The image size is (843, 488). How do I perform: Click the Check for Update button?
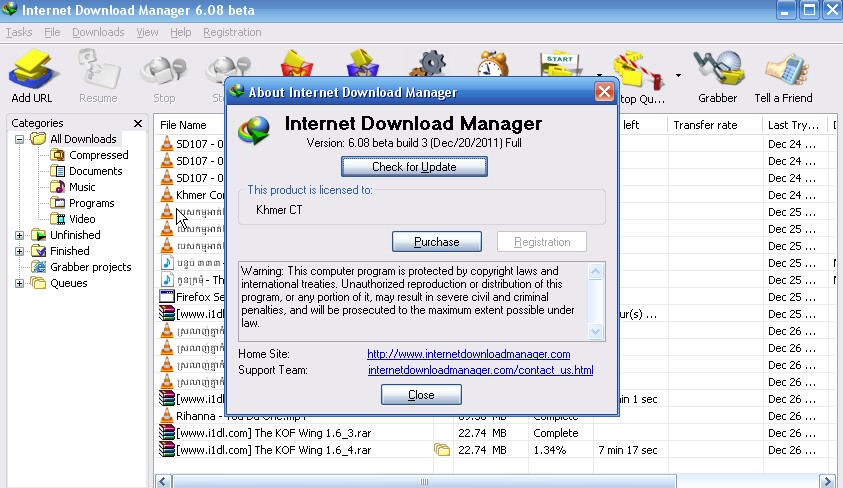point(414,167)
